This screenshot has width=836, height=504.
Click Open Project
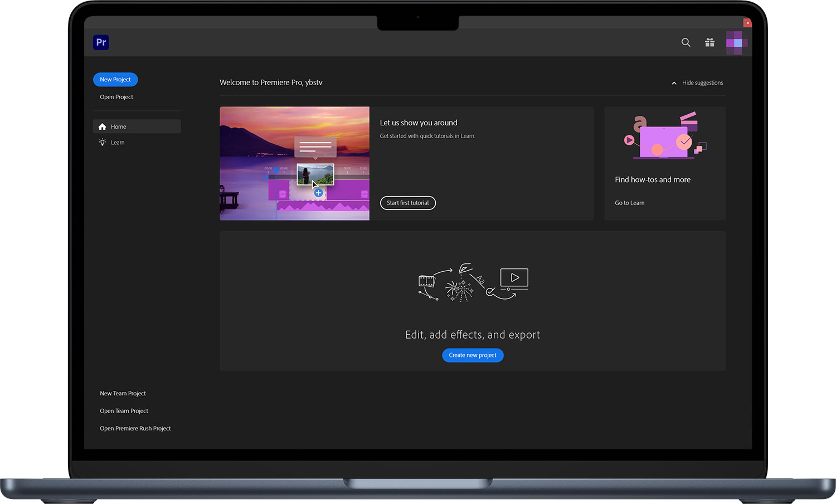(116, 97)
